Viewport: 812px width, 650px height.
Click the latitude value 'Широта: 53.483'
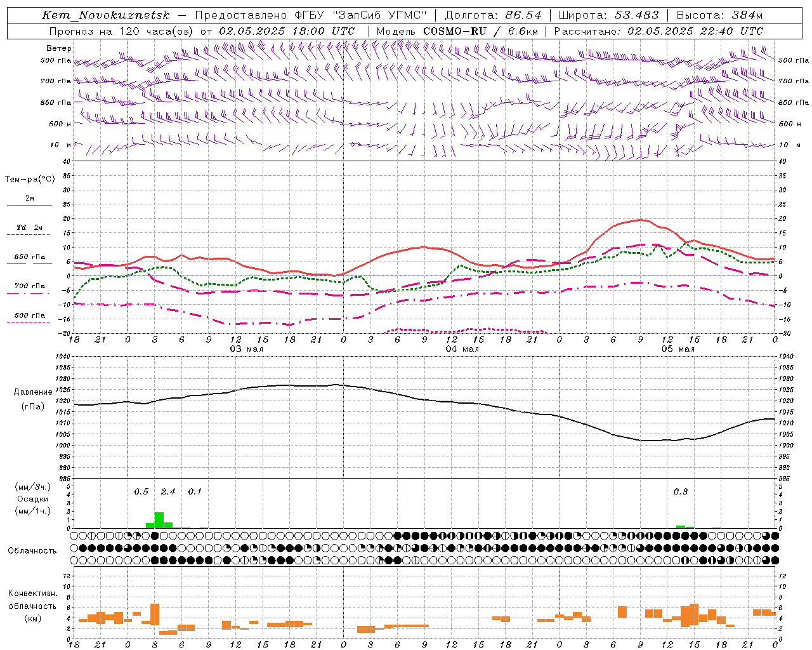pos(608,15)
